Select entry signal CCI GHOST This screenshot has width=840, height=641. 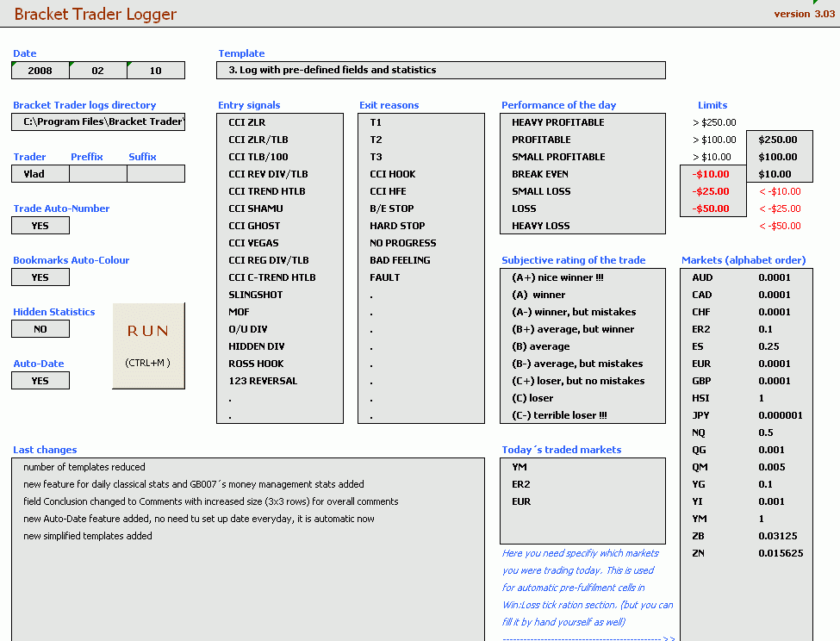point(280,226)
